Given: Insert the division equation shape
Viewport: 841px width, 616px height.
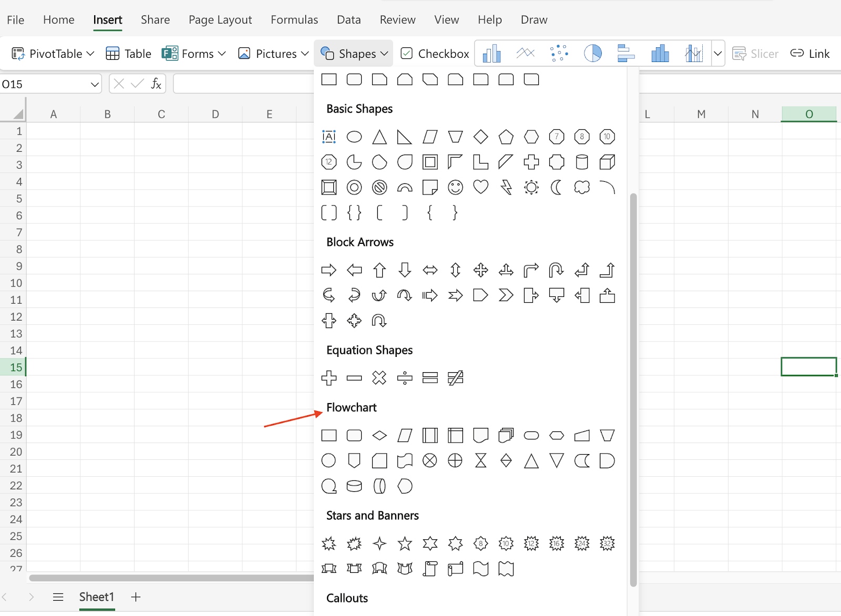Looking at the screenshot, I should [x=405, y=378].
